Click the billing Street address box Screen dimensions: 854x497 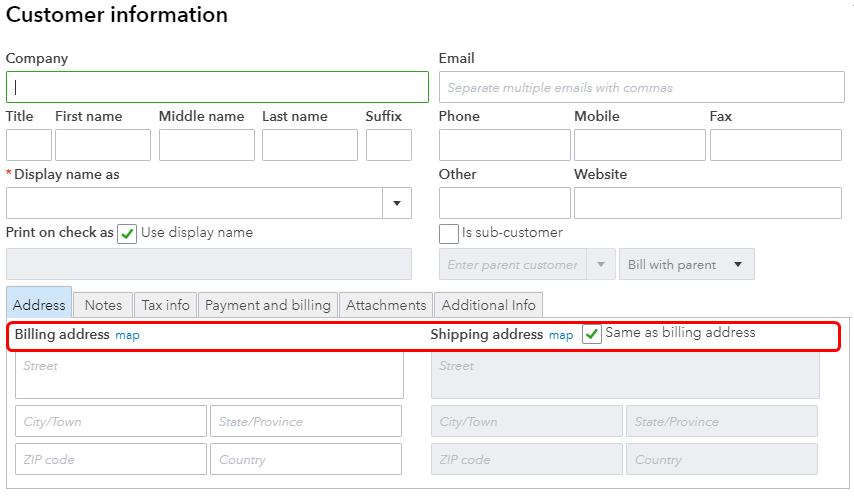(209, 375)
